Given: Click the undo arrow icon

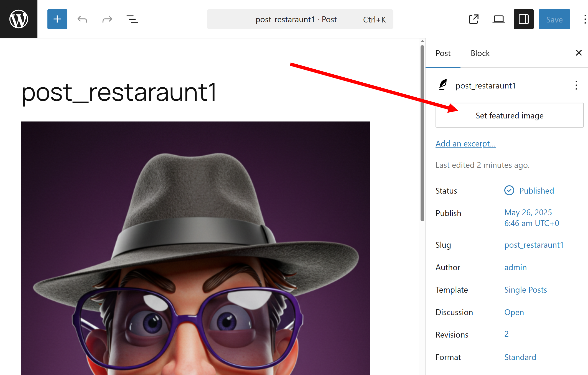Looking at the screenshot, I should click(x=82, y=19).
